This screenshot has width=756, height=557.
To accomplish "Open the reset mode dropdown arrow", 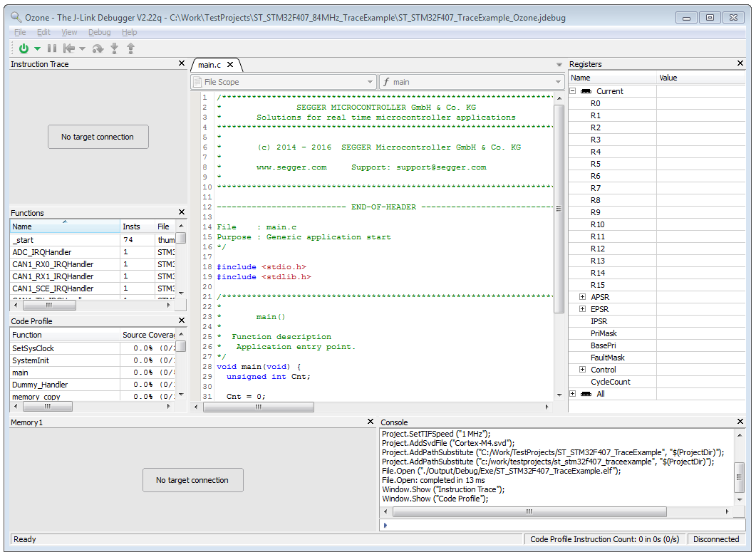I will coord(83,48).
